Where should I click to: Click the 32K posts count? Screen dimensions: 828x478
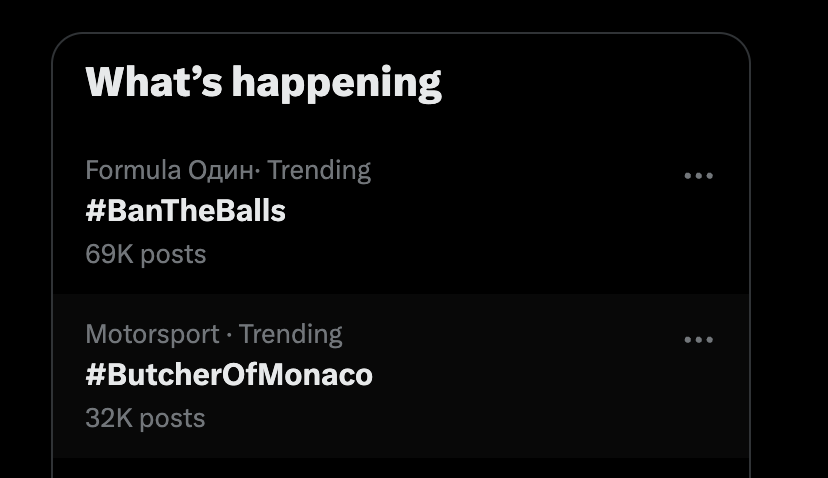(x=146, y=418)
